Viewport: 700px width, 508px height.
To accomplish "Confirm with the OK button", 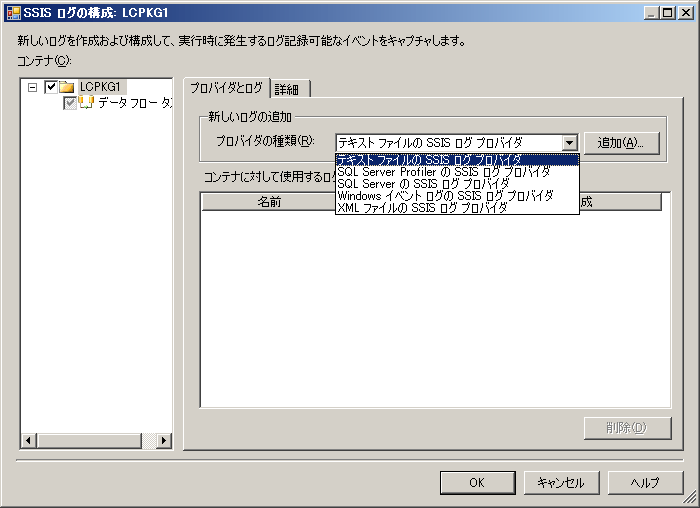I will (477, 483).
